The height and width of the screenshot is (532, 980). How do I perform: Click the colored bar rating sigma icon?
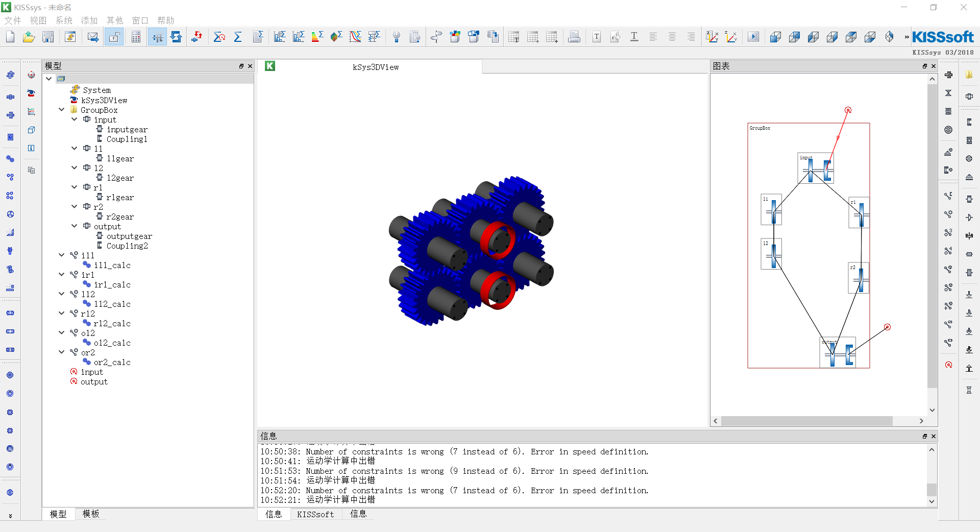(x=317, y=37)
